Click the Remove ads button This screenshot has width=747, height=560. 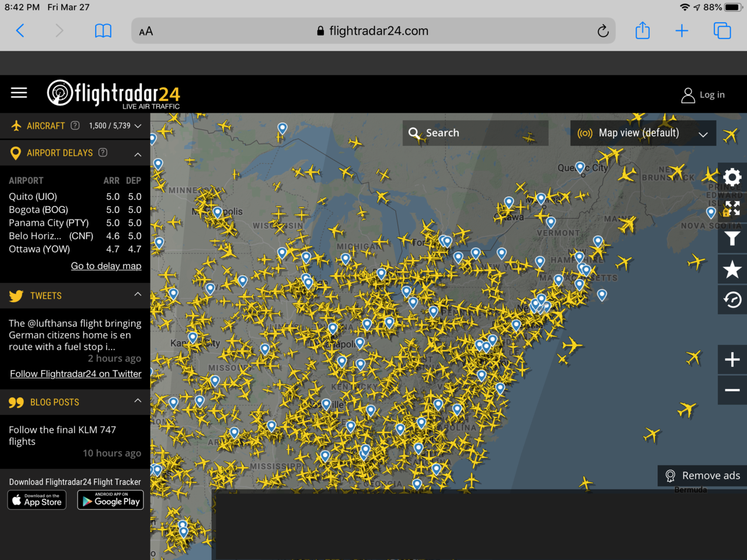(703, 476)
